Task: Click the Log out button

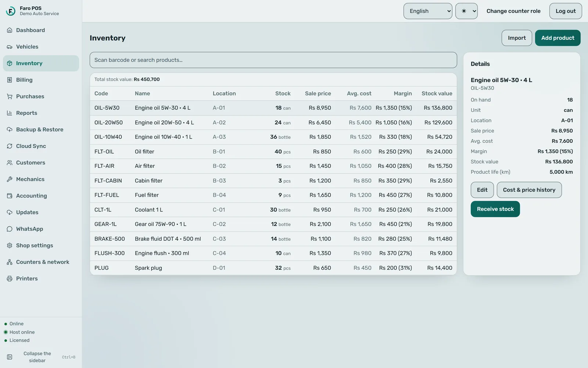Action: click(x=566, y=11)
